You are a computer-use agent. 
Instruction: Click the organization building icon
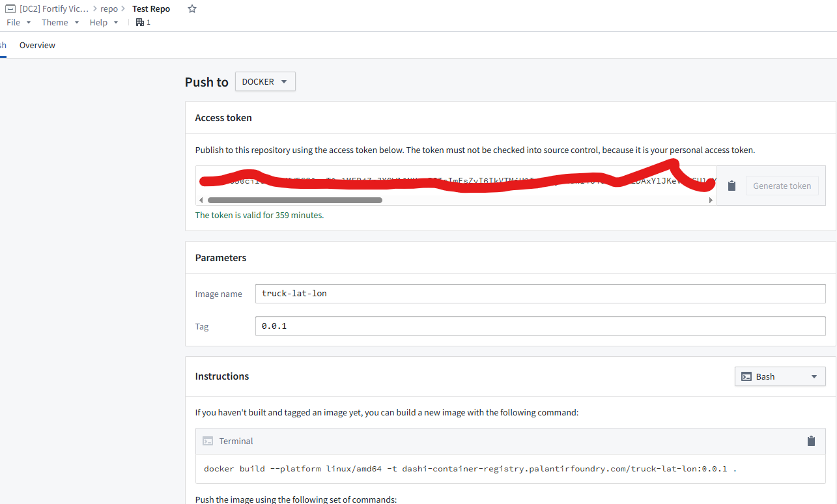point(140,22)
